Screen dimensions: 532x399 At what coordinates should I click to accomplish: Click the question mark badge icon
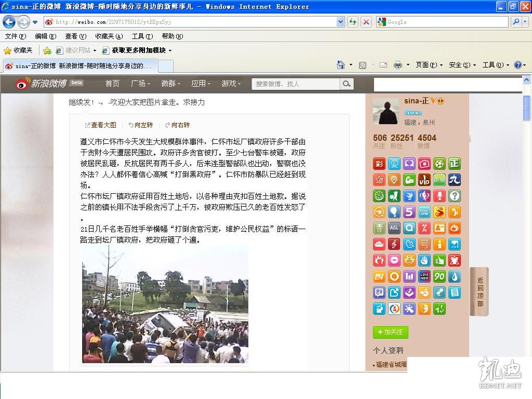click(455, 196)
